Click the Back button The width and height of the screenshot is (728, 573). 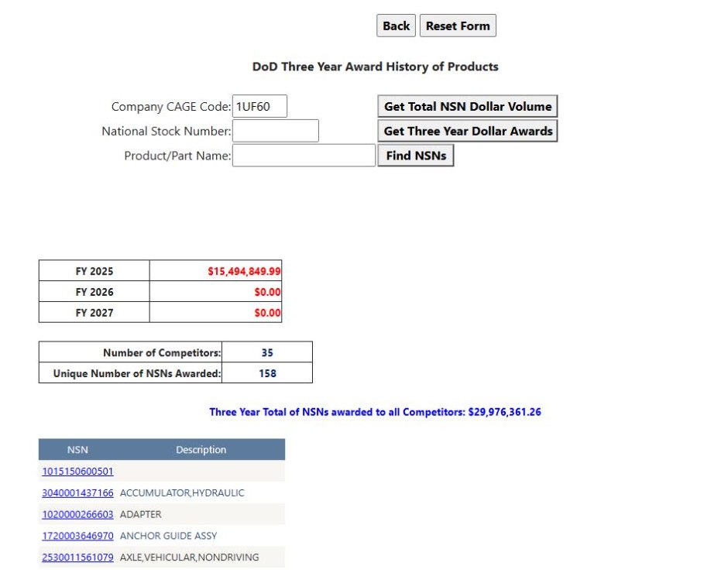coord(396,26)
